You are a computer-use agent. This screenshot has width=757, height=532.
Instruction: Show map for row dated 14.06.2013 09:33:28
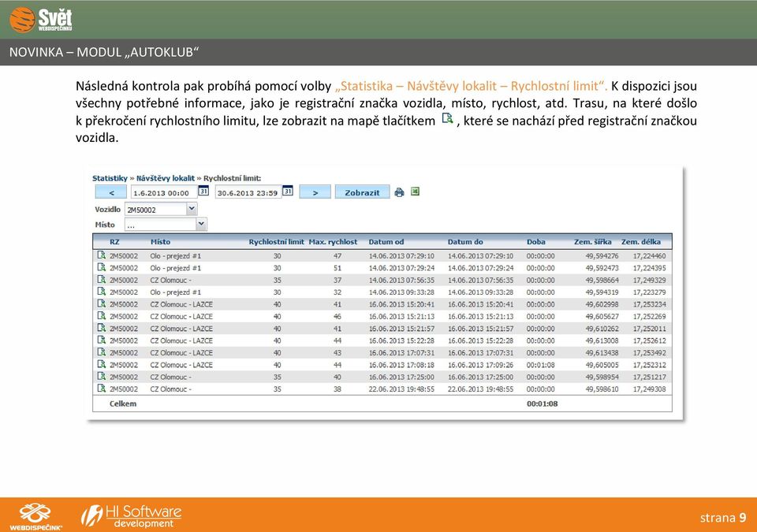102,291
